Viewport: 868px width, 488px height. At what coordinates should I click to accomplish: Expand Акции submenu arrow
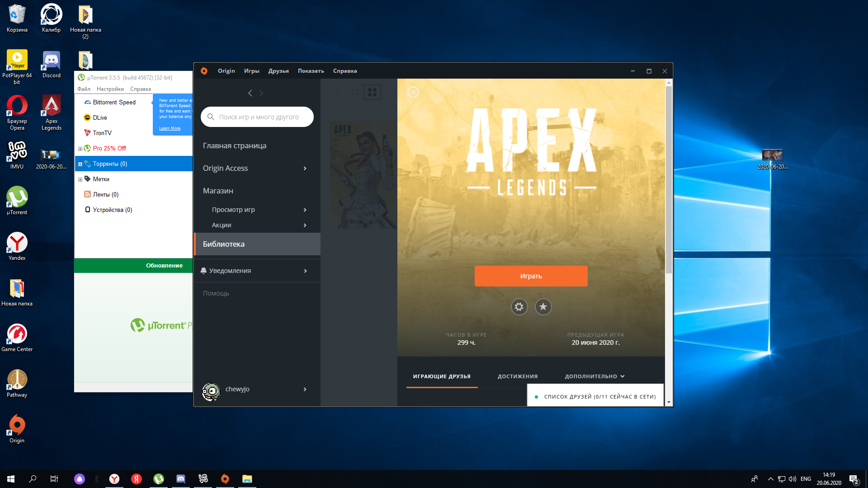point(305,225)
